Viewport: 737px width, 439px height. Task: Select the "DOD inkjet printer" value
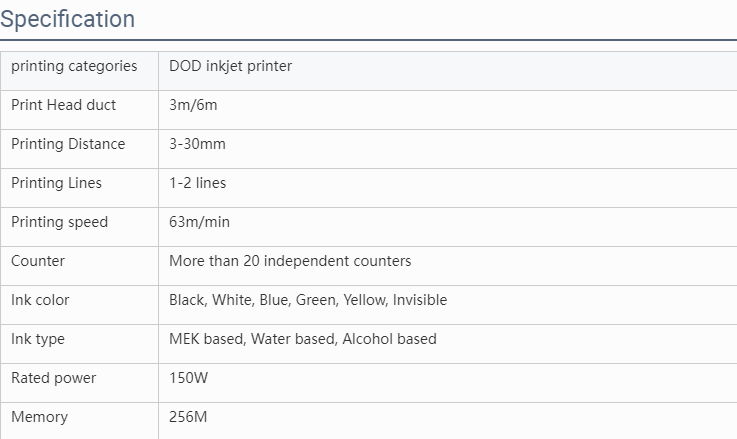(231, 66)
